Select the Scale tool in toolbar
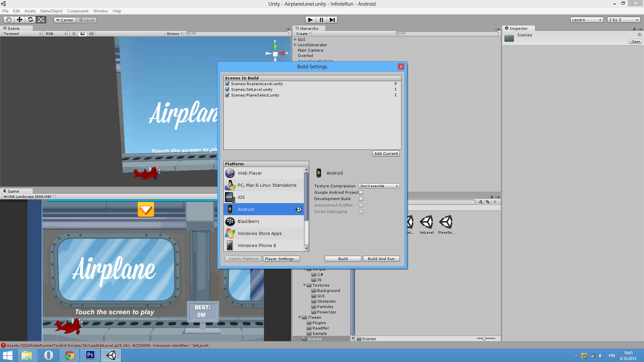The width and height of the screenshot is (644, 362). click(x=41, y=20)
